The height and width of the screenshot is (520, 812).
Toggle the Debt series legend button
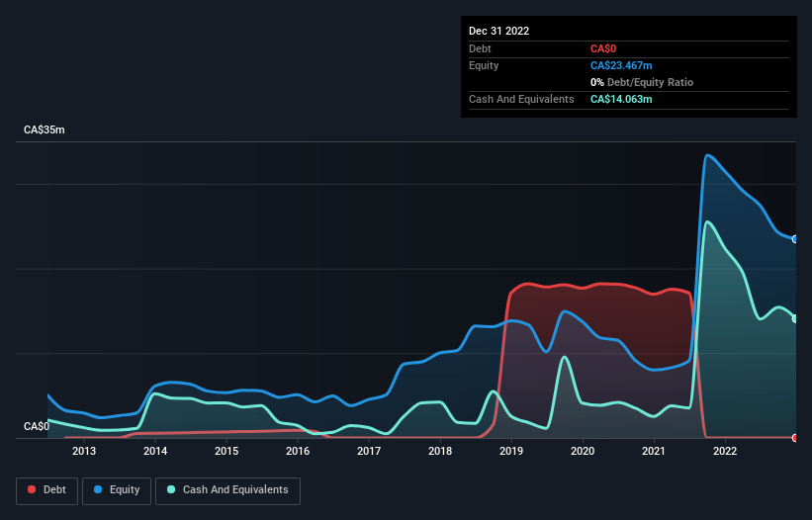coord(47,490)
